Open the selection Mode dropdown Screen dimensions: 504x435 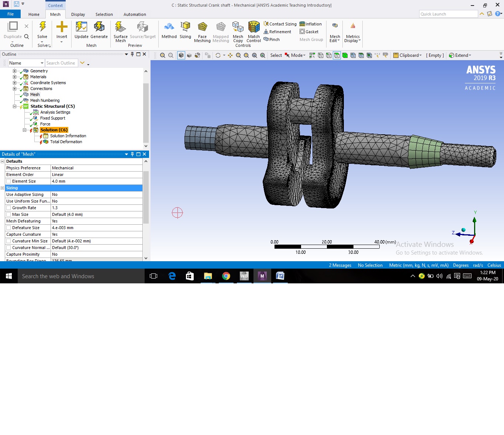pos(298,55)
